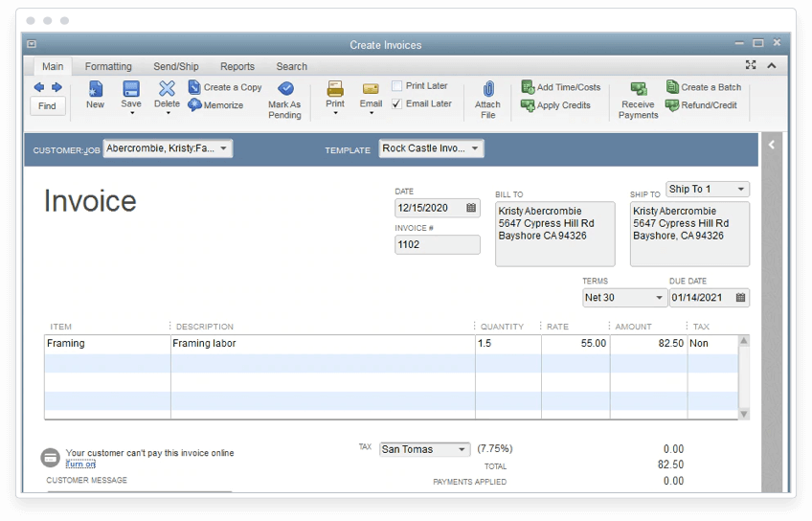
Task: Enable the Print Later checkbox
Action: [x=396, y=85]
